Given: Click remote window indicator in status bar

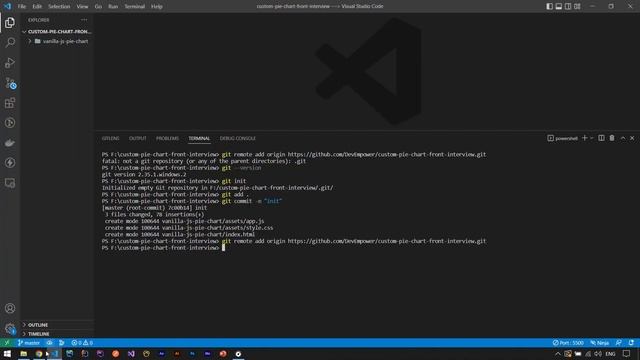Looking at the screenshot, I should pyautogui.click(x=7, y=343).
